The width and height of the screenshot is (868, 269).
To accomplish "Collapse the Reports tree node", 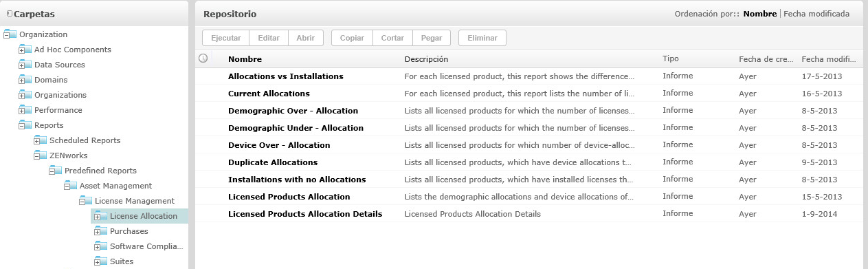I will pyautogui.click(x=21, y=126).
